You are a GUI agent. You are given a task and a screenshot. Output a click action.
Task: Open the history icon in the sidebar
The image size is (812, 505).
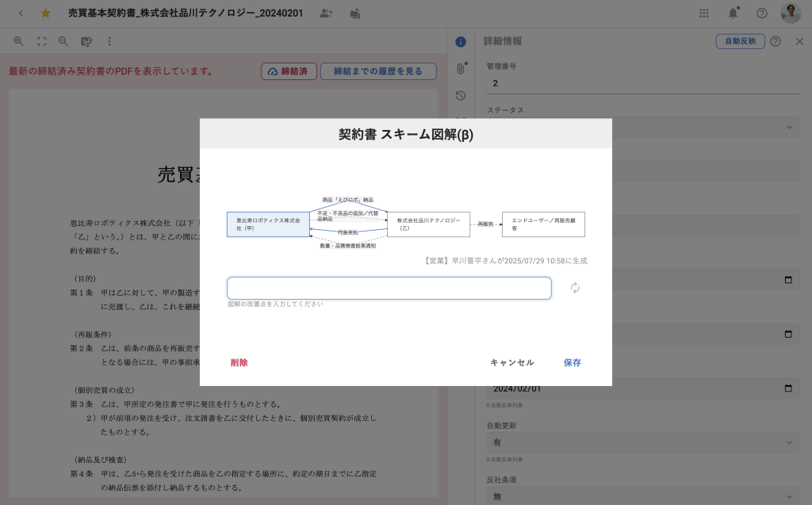461,95
